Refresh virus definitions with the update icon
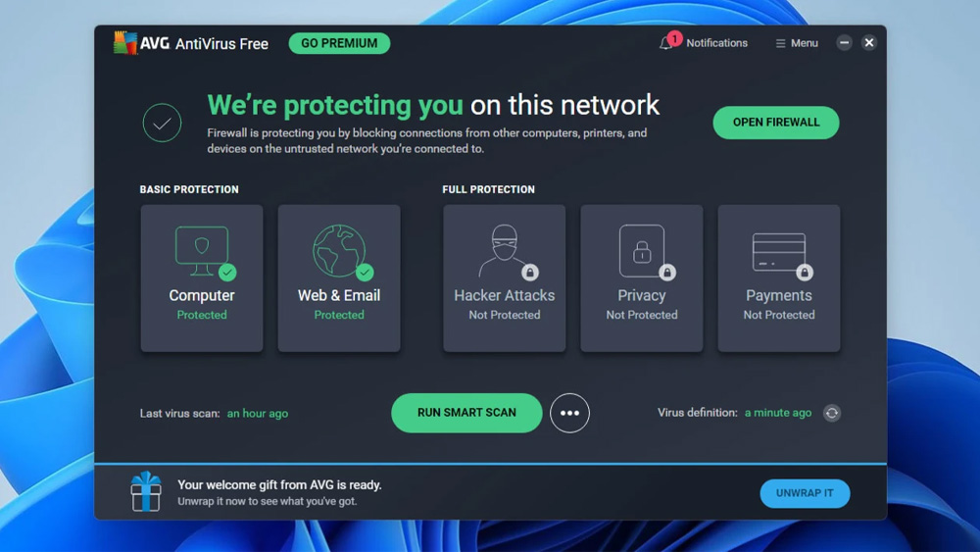The height and width of the screenshot is (552, 980). [x=832, y=413]
